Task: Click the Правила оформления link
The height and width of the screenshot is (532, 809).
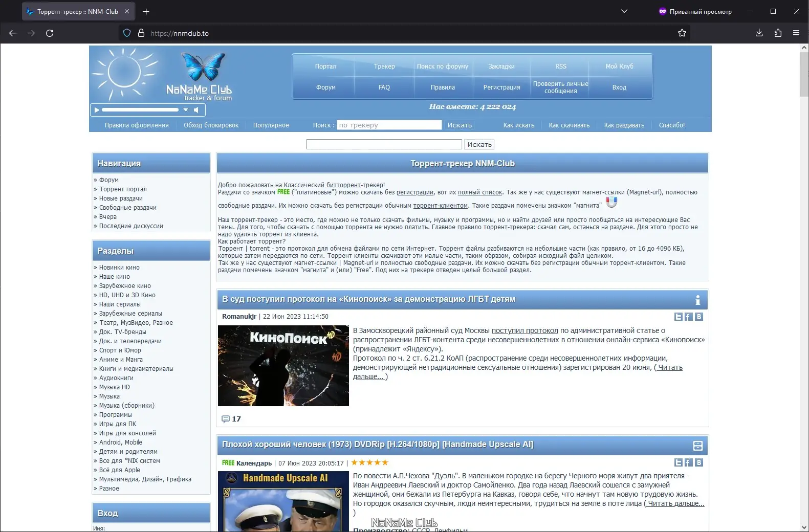Action: click(137, 125)
